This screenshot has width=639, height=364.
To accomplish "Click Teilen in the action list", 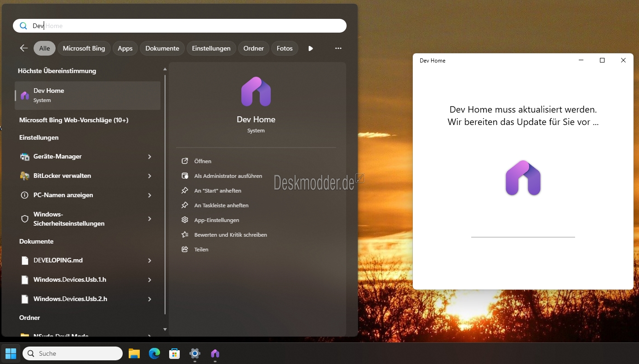I will [201, 250].
